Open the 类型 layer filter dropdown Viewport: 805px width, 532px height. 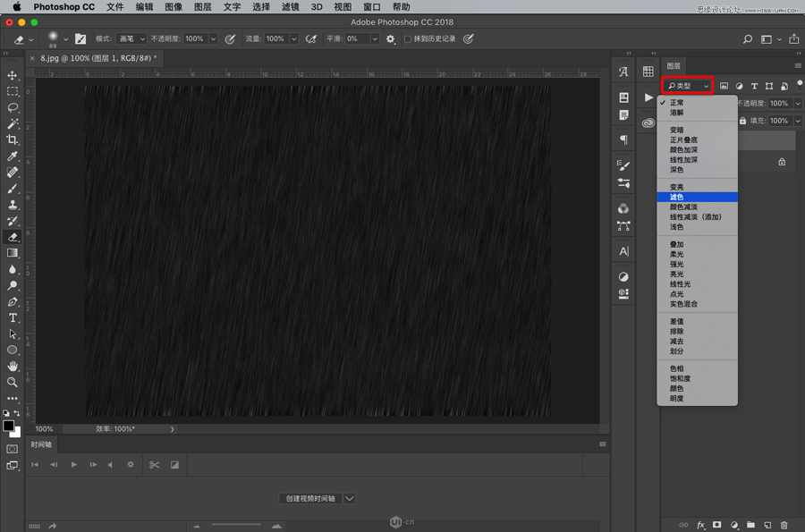[687, 86]
